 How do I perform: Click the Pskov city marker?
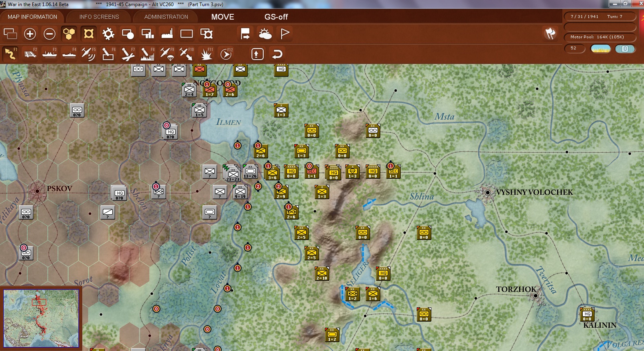pos(38,191)
